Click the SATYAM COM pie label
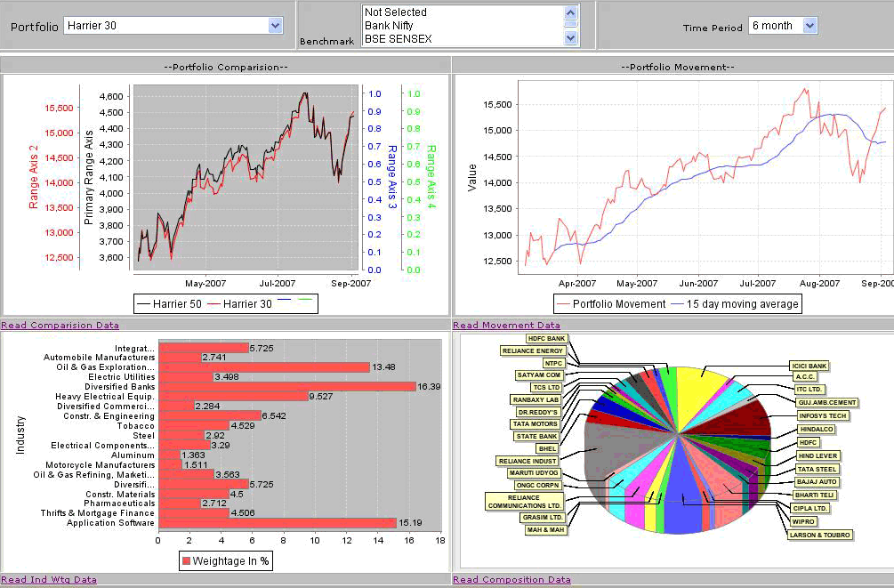The width and height of the screenshot is (894, 588). [539, 375]
